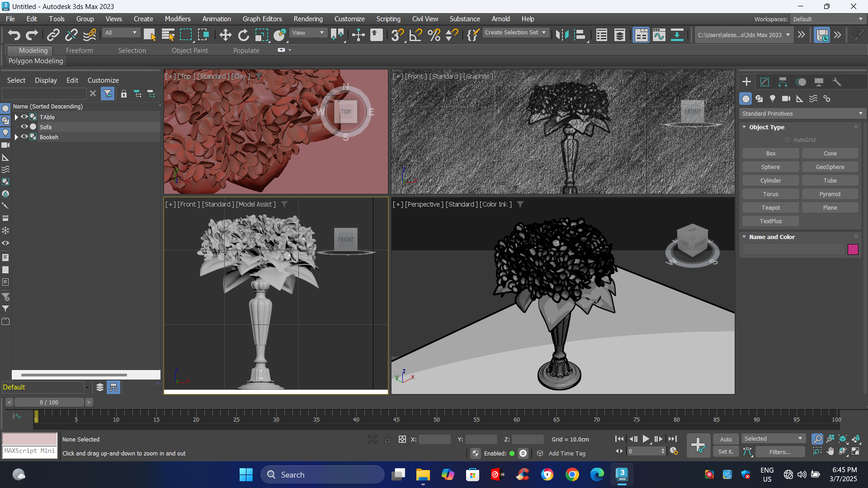Screen dimensions: 868x488
Task: Select the Move tool in main toolbar
Action: (x=225, y=35)
